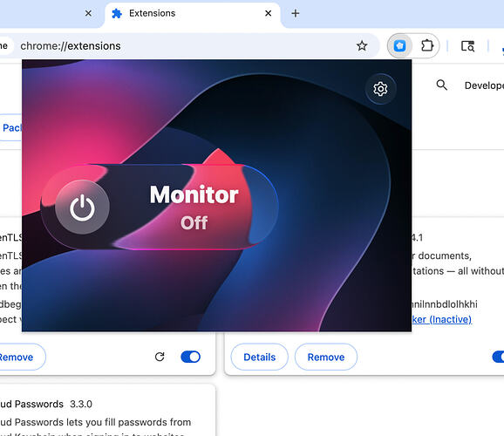Click the Details button

tap(259, 357)
